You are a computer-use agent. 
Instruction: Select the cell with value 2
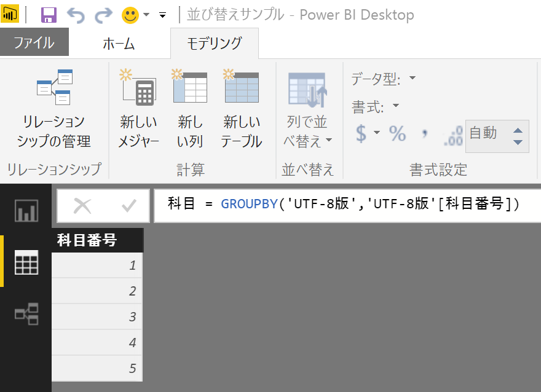(97, 291)
